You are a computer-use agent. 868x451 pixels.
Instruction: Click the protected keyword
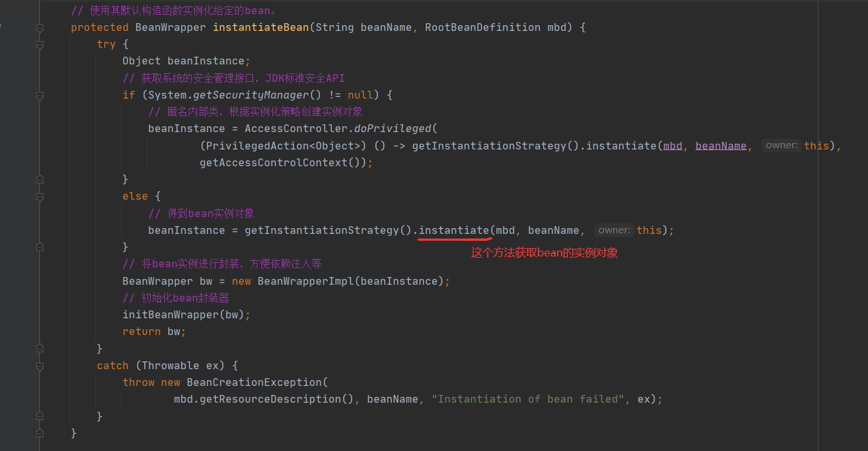pos(100,27)
